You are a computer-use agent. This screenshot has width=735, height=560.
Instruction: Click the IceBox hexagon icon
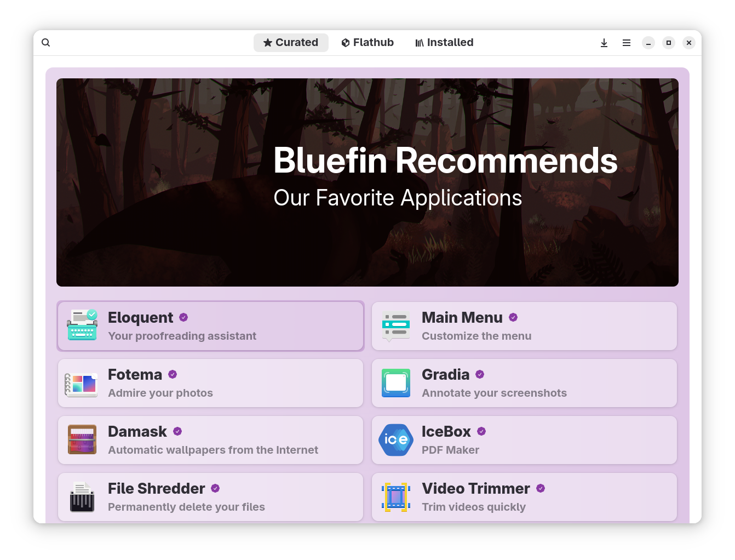(x=396, y=440)
